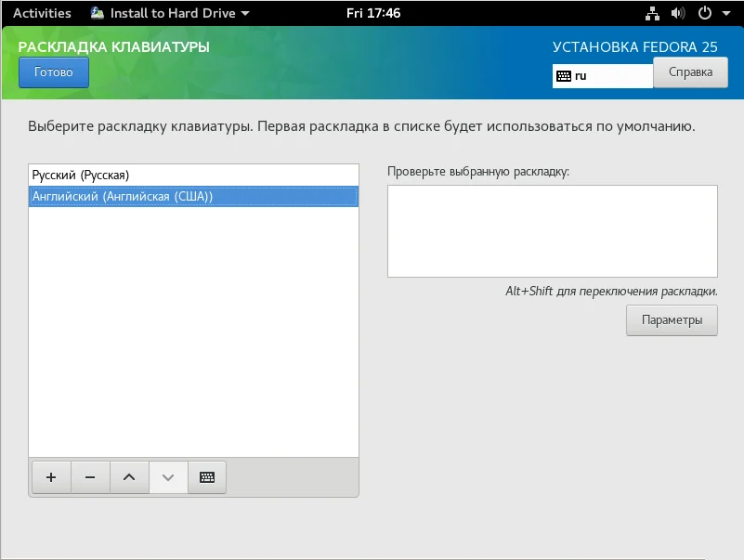Open Install to Hard Drive app menu

tap(170, 13)
